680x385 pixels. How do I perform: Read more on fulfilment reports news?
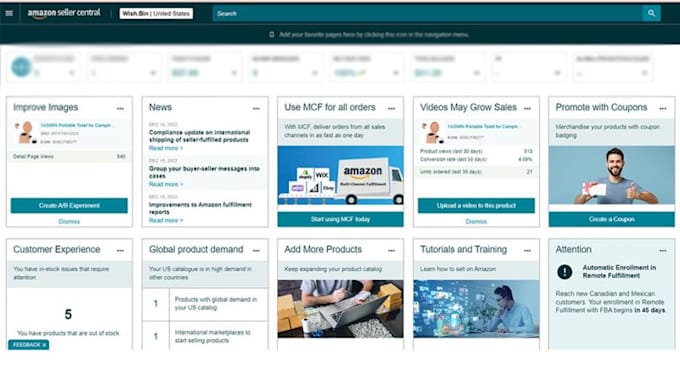(166, 220)
